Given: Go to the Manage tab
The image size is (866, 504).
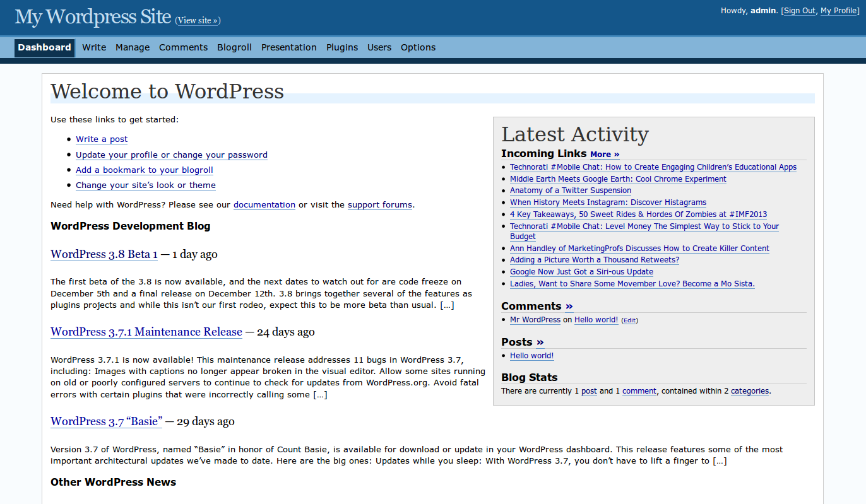Looking at the screenshot, I should pos(133,47).
